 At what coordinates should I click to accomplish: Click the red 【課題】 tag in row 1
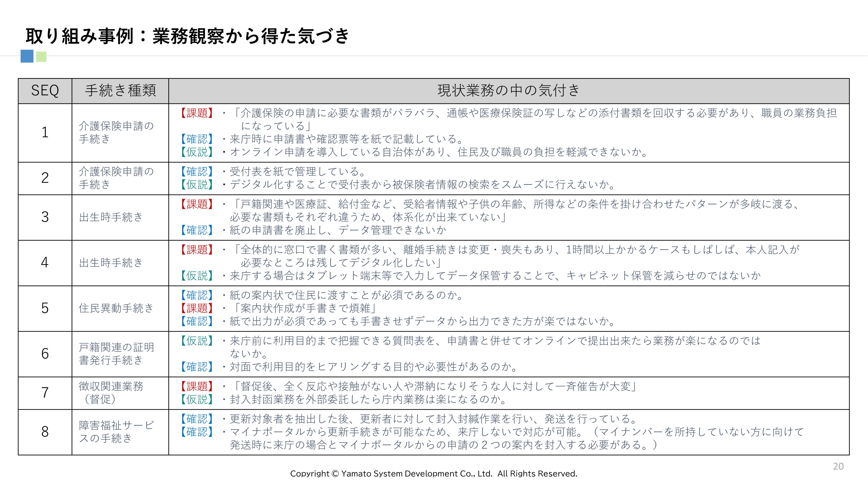coord(197,113)
